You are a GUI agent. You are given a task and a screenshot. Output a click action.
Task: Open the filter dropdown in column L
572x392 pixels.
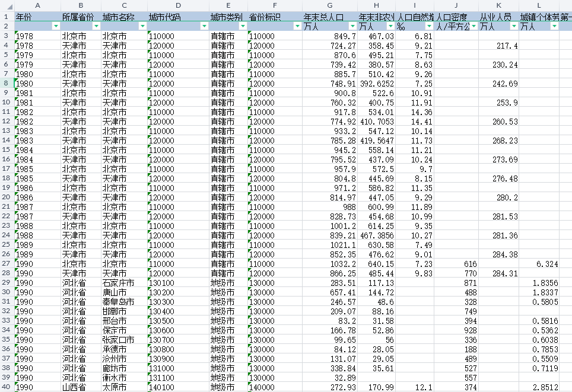(554, 26)
